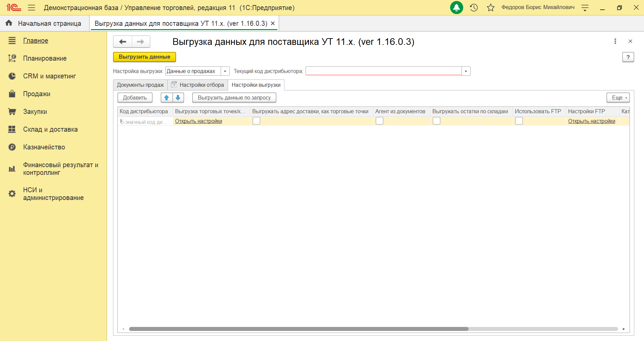Click the horizontal scrollbar thumb
Screen dimensions: 644x341
tap(299, 329)
